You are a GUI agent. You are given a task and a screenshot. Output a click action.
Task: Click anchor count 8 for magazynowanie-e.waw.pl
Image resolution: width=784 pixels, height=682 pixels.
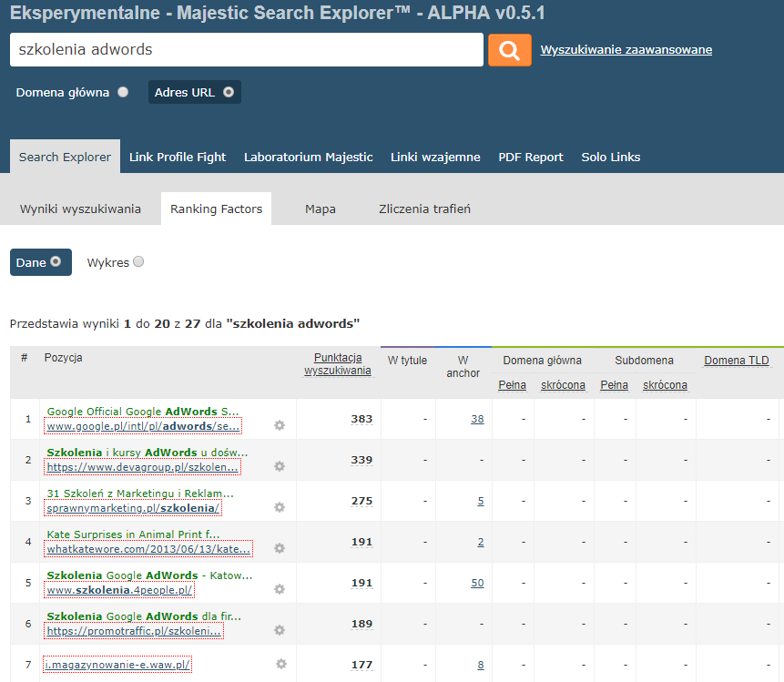(481, 665)
